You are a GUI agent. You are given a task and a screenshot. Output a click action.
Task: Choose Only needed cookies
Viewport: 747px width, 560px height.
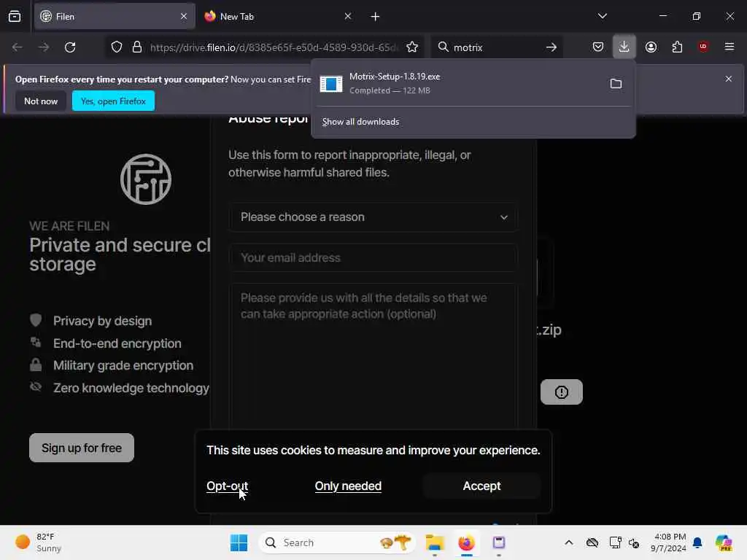(x=348, y=486)
